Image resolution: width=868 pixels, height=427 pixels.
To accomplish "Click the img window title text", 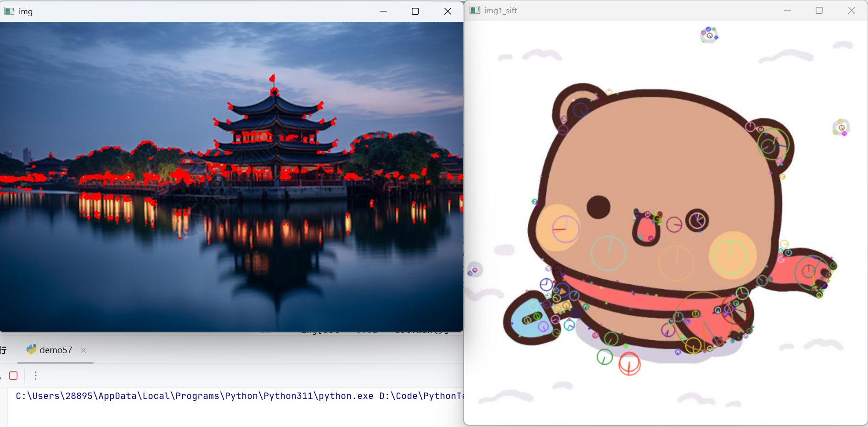I will tap(26, 11).
